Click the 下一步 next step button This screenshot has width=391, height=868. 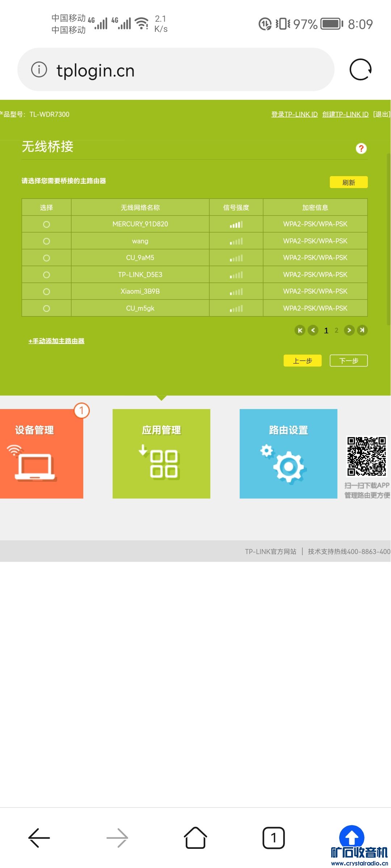coord(349,361)
